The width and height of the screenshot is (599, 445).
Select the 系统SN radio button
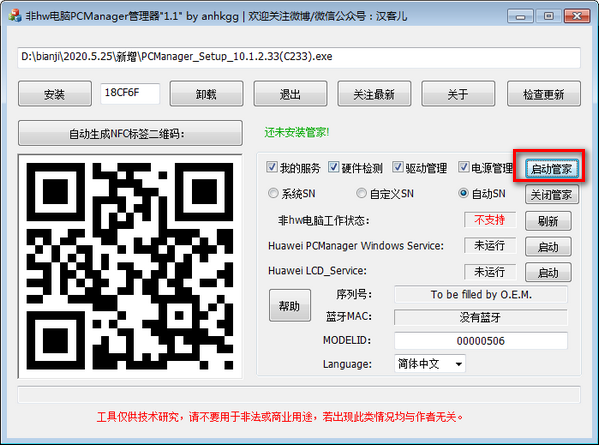(273, 193)
